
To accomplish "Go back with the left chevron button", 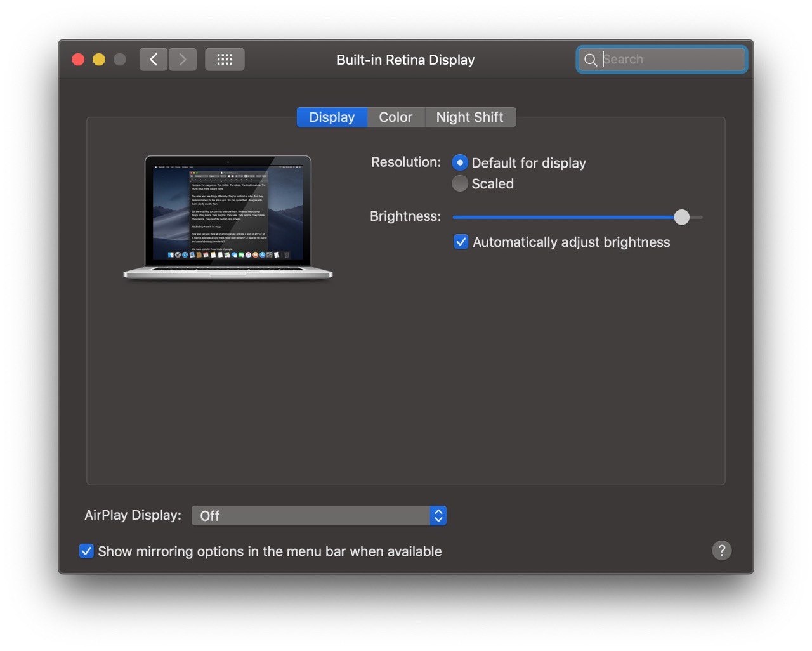I will pos(154,60).
